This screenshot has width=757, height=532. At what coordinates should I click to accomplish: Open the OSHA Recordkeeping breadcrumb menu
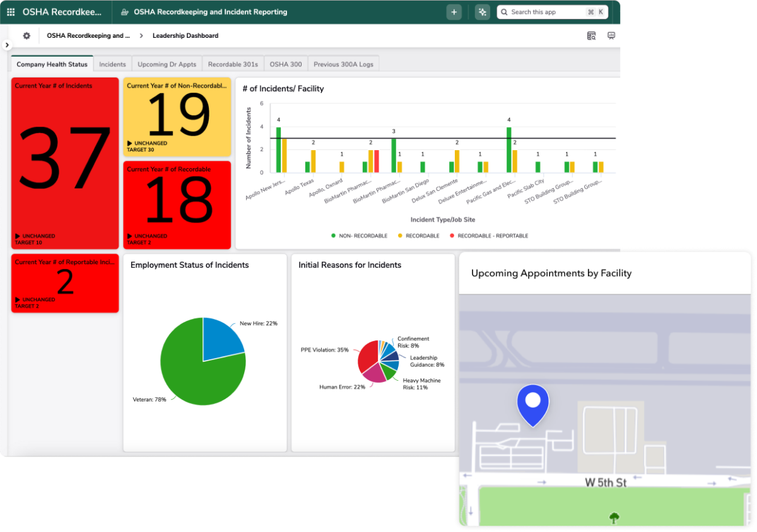coord(88,35)
